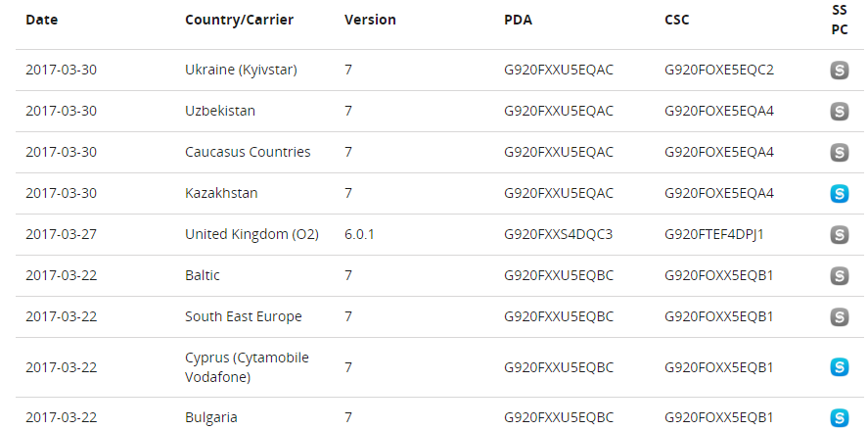Click the Country/Carrier column header
The width and height of the screenshot is (868, 430).
(239, 20)
